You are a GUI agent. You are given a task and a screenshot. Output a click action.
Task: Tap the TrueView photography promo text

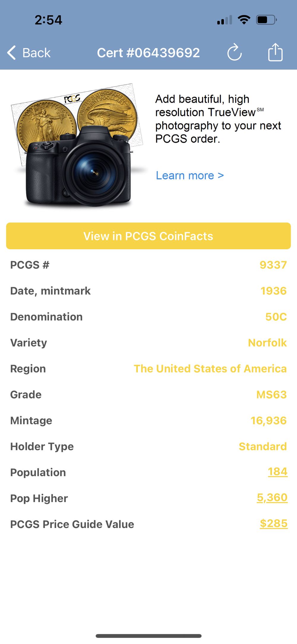[218, 119]
